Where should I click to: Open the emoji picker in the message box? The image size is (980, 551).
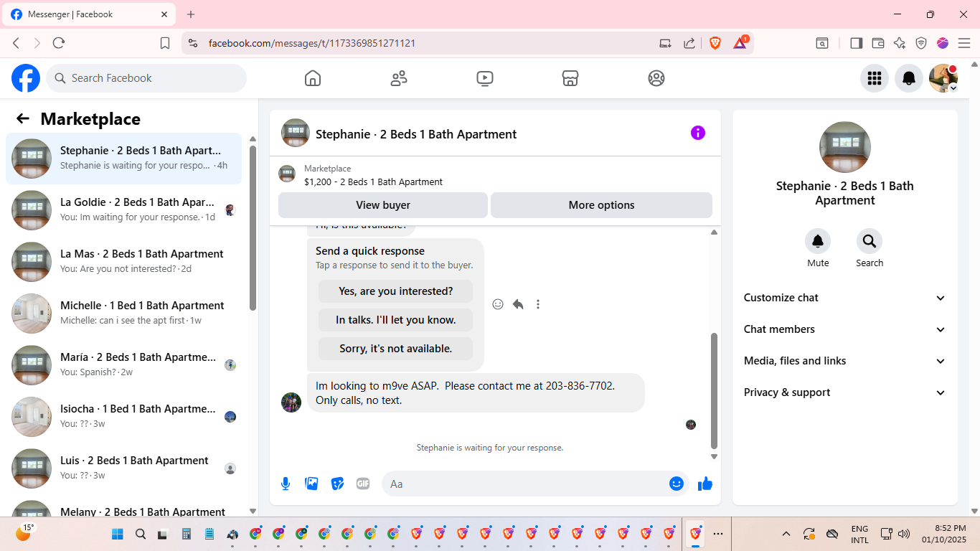[x=677, y=484]
